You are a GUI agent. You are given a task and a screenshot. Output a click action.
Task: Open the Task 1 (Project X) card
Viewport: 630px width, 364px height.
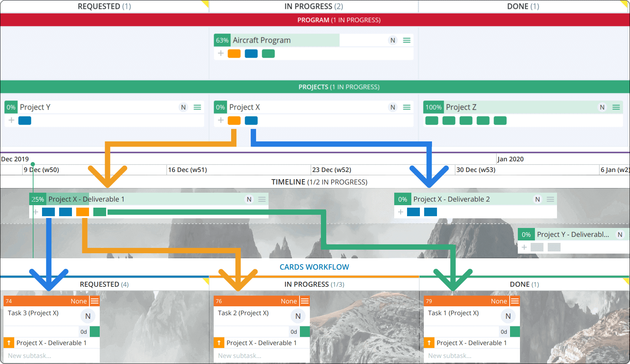coord(453,313)
